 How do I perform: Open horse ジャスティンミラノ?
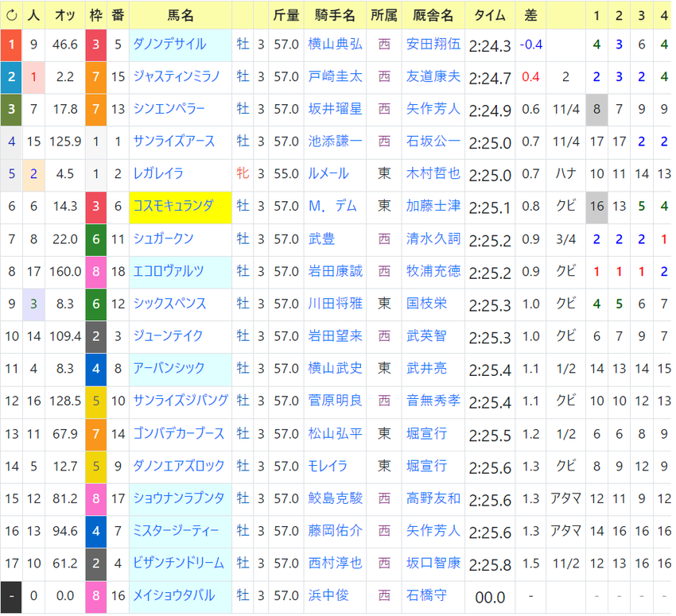click(177, 76)
